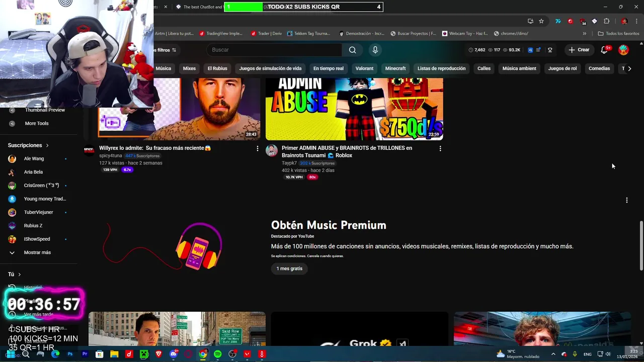Viewport: 644px width, 362px height.
Task: Open Minecraft launcher from the taskbar
Action: click(144, 354)
